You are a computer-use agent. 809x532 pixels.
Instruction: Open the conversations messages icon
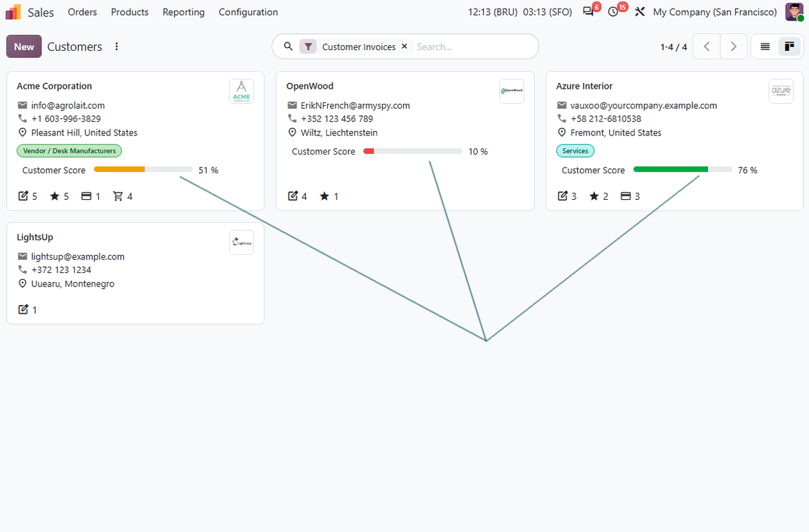point(588,11)
